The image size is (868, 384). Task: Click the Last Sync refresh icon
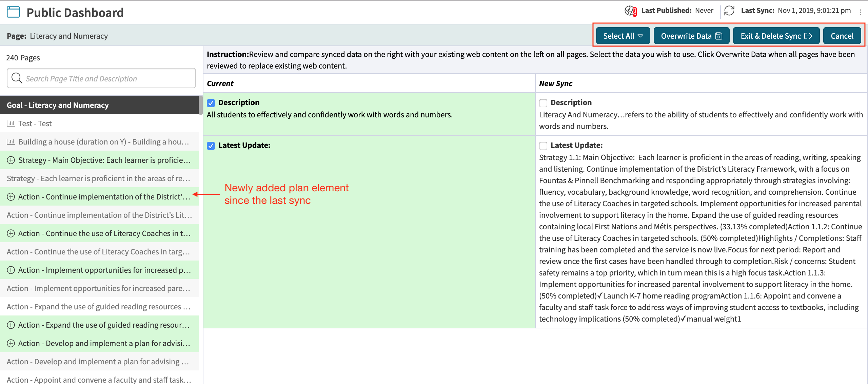point(729,11)
